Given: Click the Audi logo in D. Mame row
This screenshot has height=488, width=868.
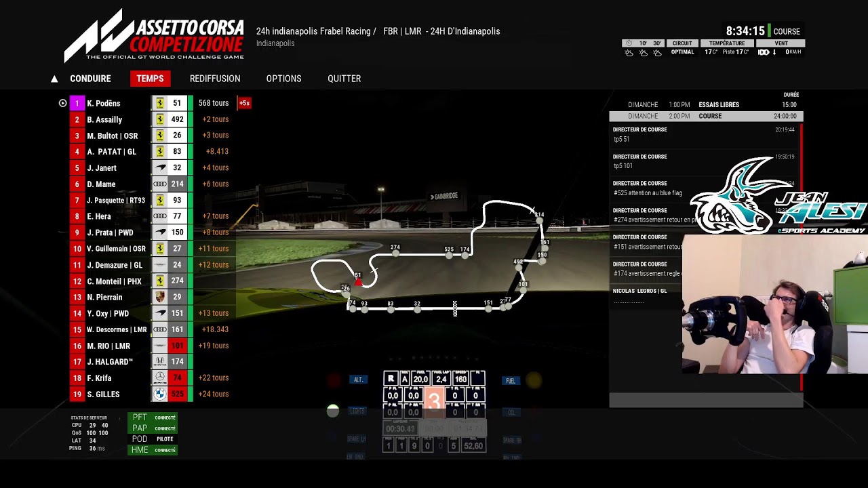Looking at the screenshot, I should [159, 184].
